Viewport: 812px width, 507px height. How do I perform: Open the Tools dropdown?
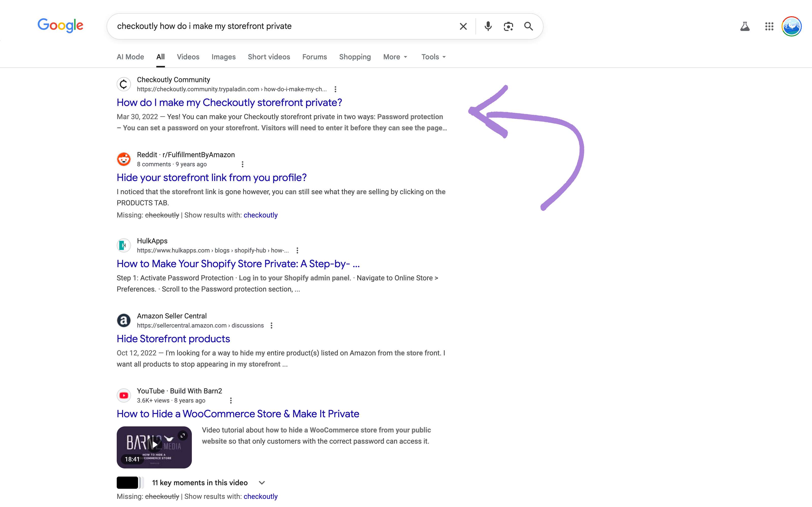[x=433, y=57]
